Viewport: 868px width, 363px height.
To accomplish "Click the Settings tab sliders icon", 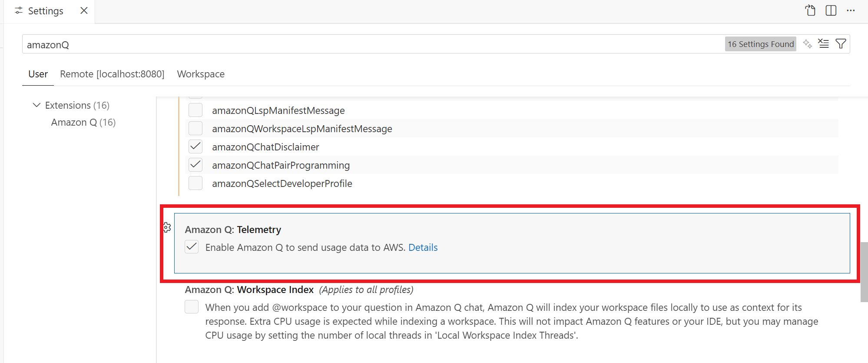I will (x=19, y=11).
